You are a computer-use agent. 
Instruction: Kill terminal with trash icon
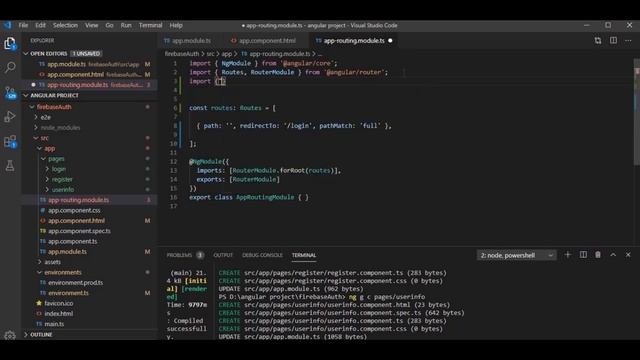[598, 255]
